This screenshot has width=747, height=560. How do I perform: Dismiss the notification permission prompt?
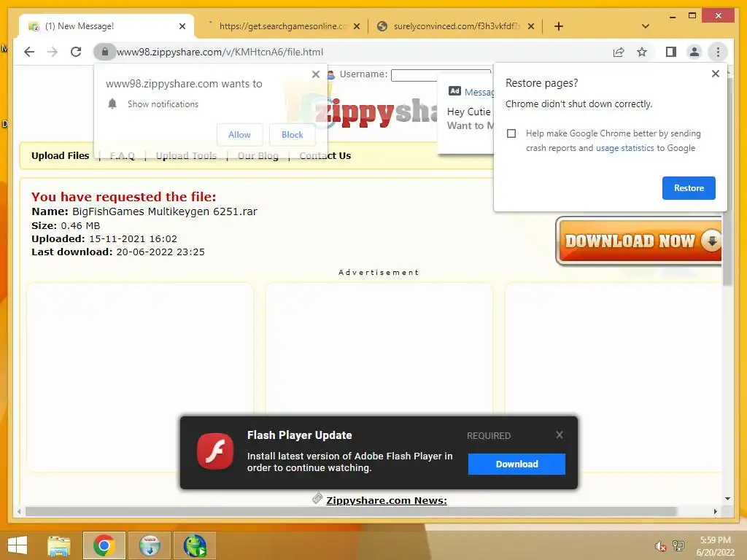coord(315,74)
